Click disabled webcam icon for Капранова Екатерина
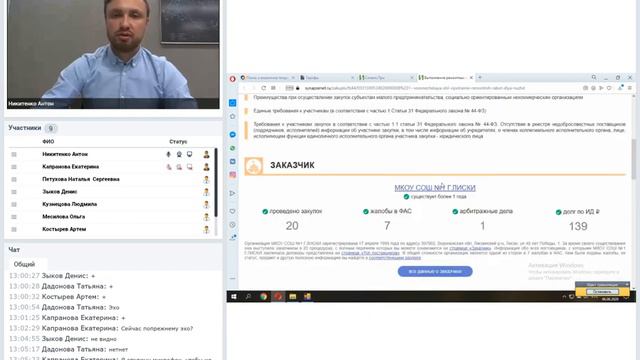Image resolution: width=640 pixels, height=360 pixels. [x=179, y=167]
